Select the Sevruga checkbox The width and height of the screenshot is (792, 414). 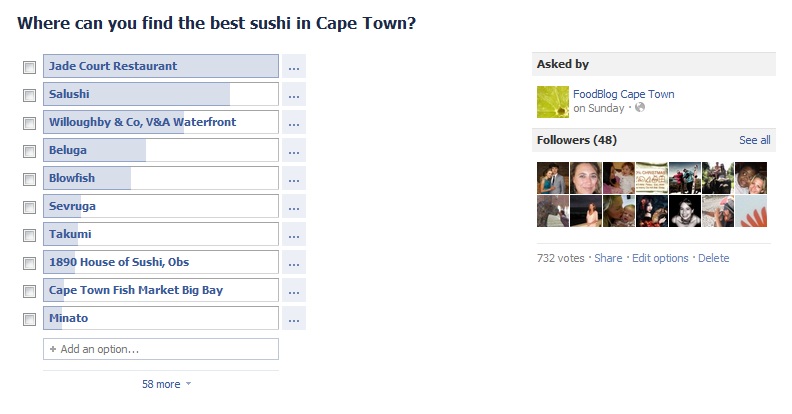point(29,207)
